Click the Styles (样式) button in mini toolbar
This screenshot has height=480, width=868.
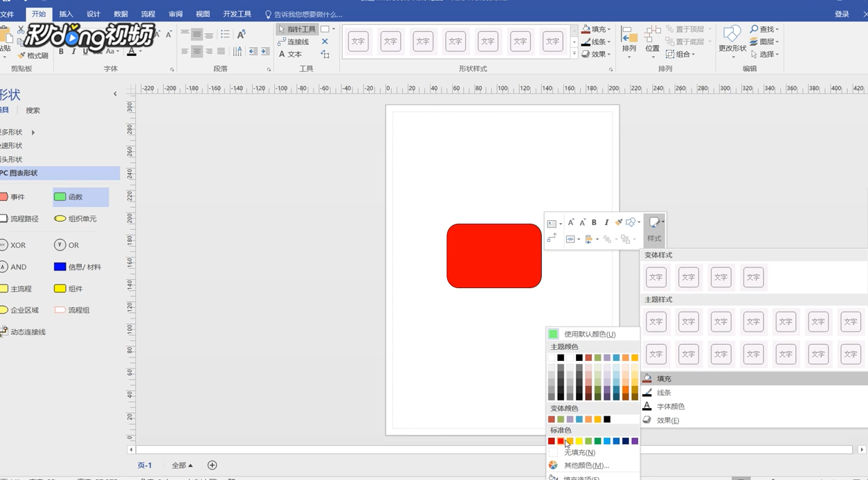(654, 229)
